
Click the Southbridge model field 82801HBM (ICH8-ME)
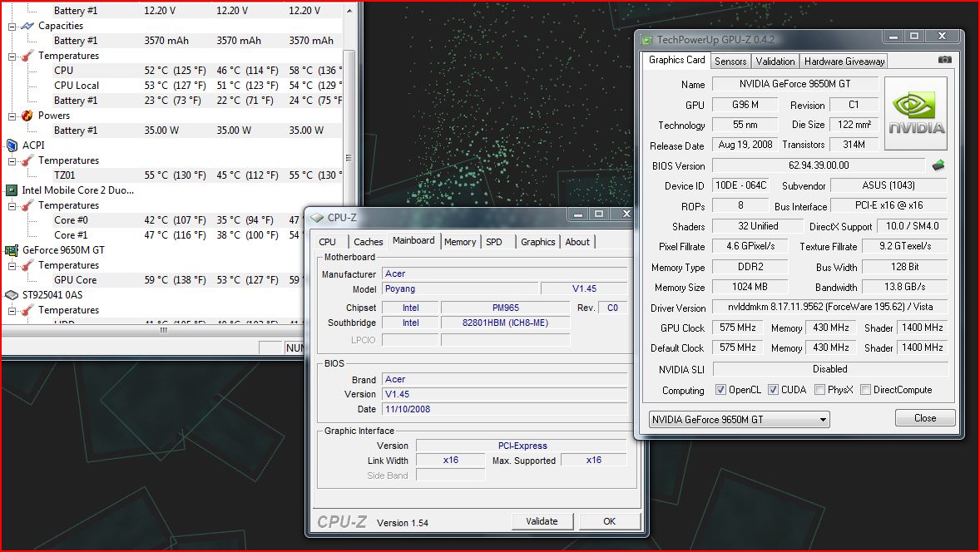[505, 323]
